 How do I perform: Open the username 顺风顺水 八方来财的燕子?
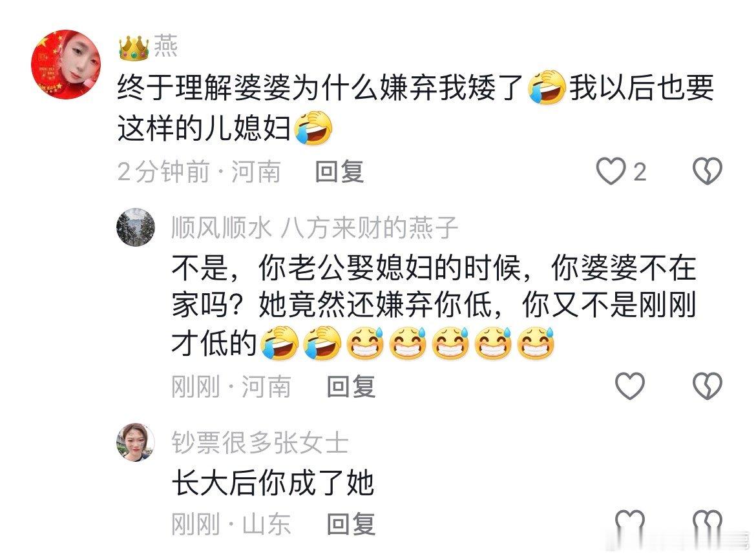315,227
